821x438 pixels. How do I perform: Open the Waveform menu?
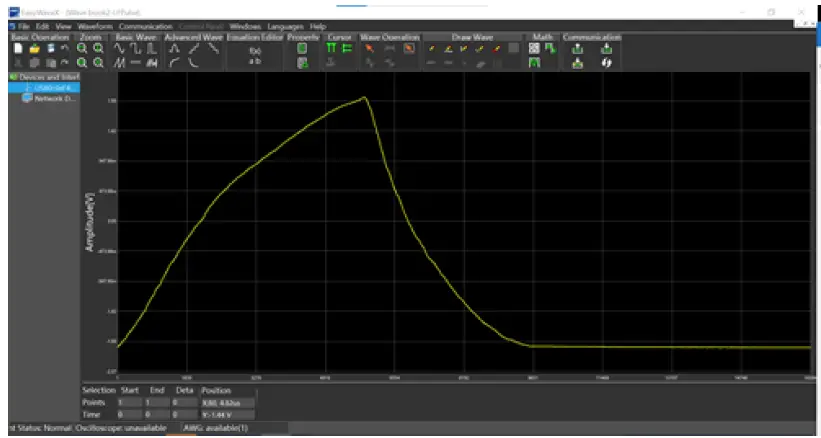[x=95, y=26]
